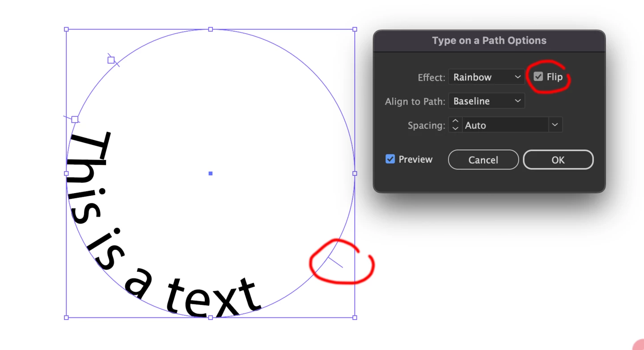Select the right-middle bounding box handle

click(x=355, y=173)
